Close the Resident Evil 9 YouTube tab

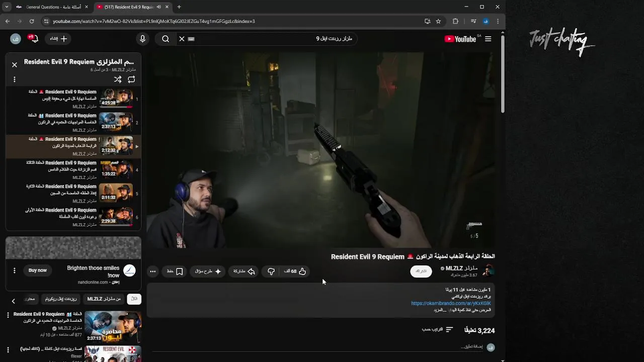(167, 7)
